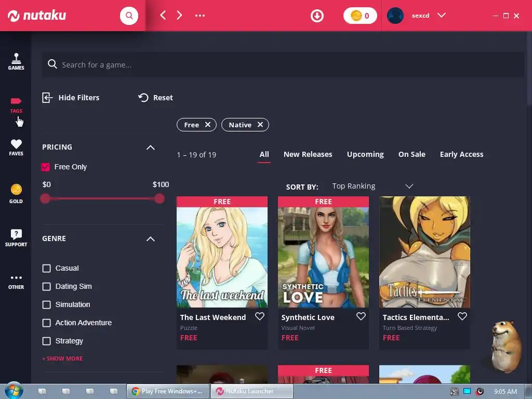Screen dimensions: 532x399
Task: Click the round search button in header
Action: click(129, 16)
